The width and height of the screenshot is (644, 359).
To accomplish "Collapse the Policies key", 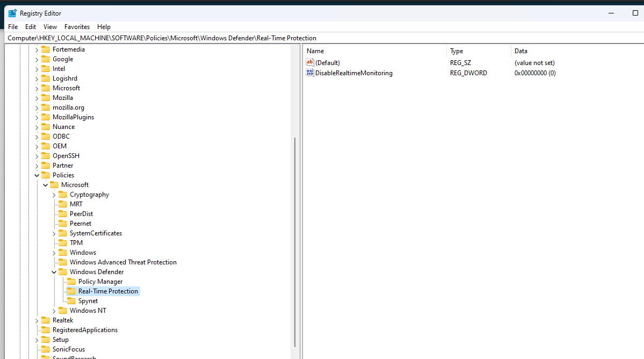I will [37, 175].
